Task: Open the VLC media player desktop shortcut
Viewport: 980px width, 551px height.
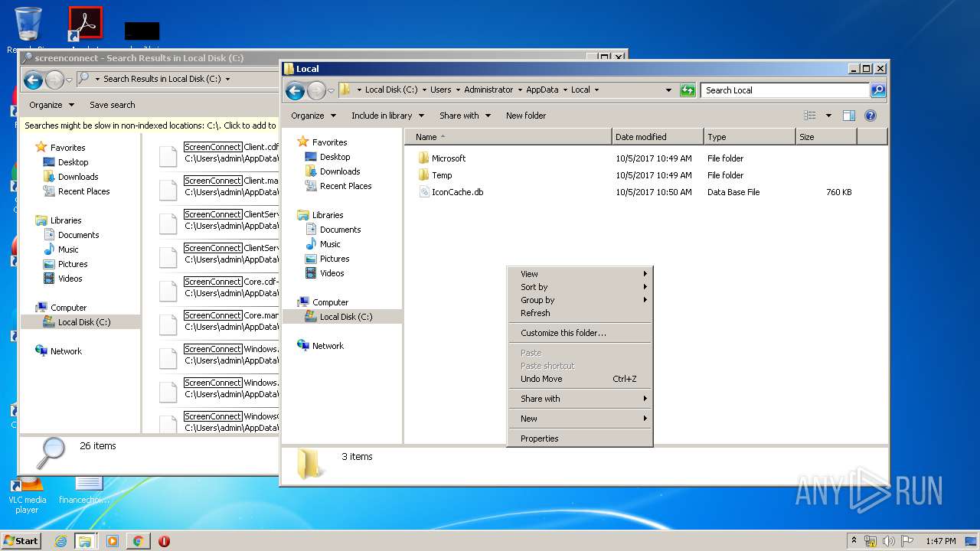Action: point(28,496)
